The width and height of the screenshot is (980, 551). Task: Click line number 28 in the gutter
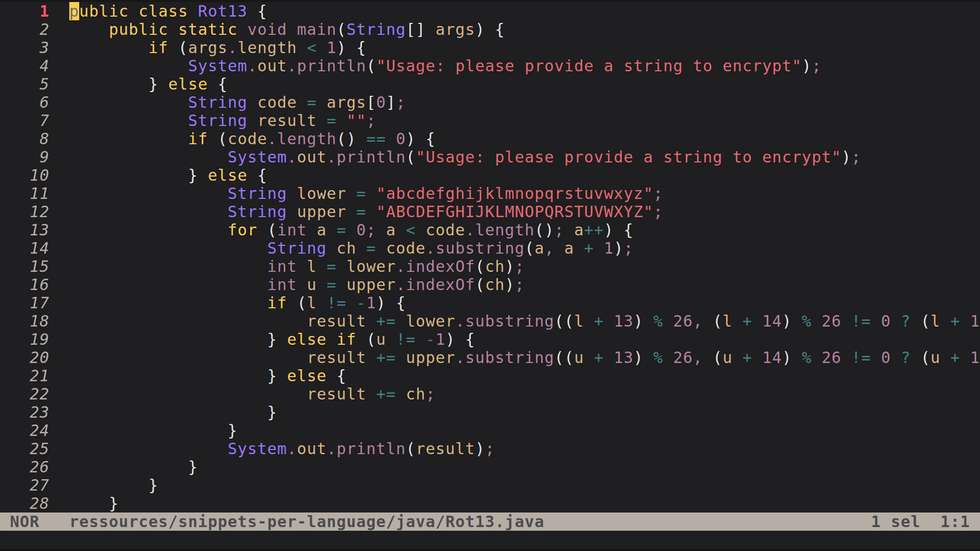[40, 503]
